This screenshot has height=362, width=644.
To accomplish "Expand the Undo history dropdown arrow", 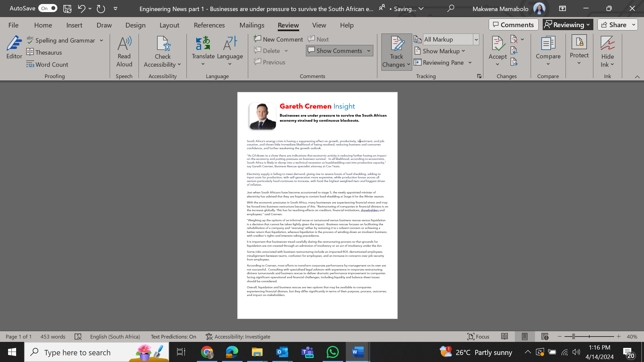I will coord(90,8).
